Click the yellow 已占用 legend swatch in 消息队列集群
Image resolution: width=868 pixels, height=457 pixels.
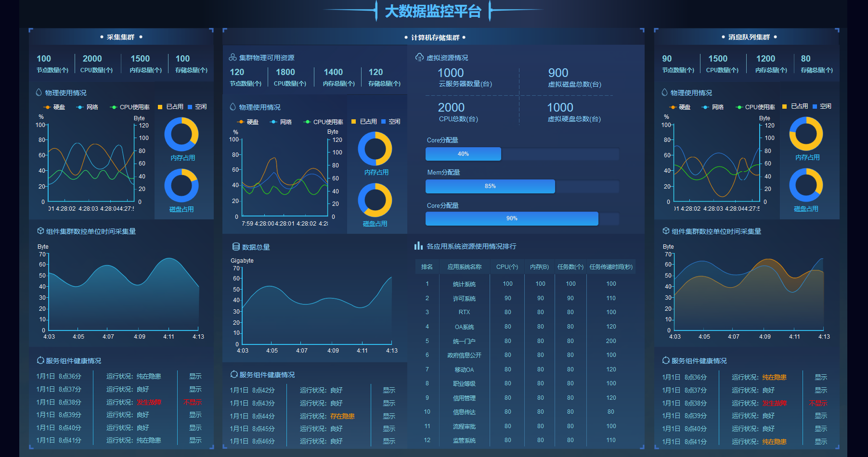(785, 106)
